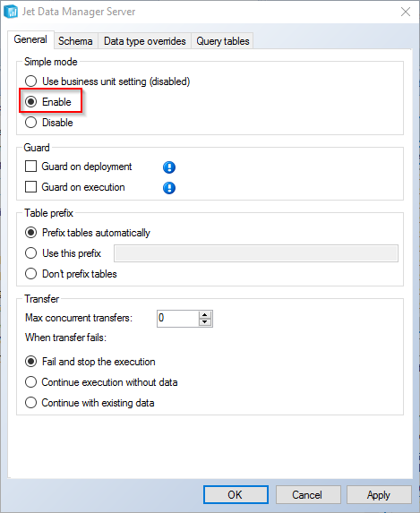Increase Max concurrent transfers with up arrow

(205, 315)
